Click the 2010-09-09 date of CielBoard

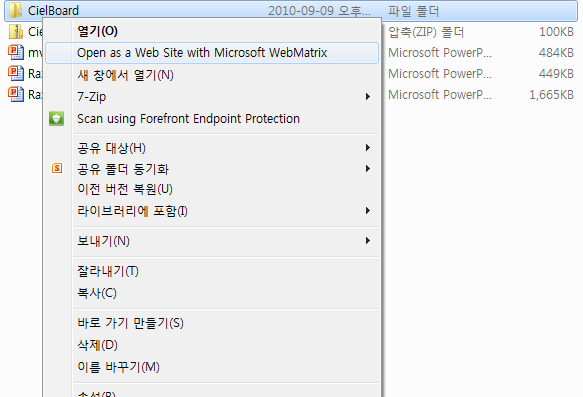pos(319,11)
